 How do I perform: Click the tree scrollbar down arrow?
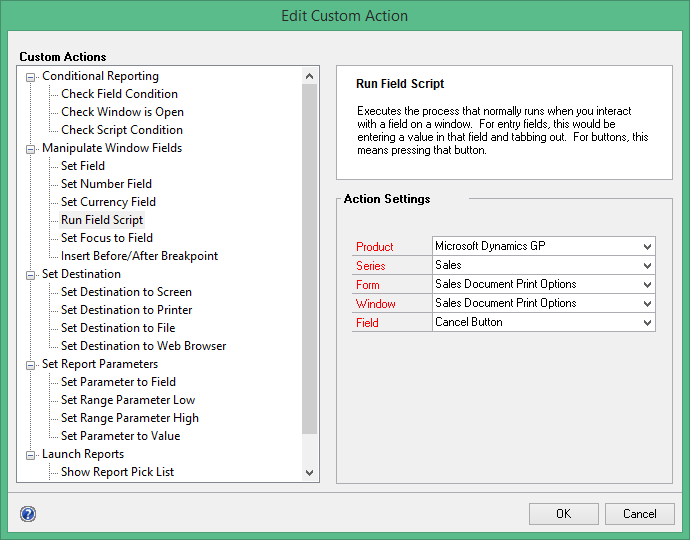pyautogui.click(x=309, y=473)
